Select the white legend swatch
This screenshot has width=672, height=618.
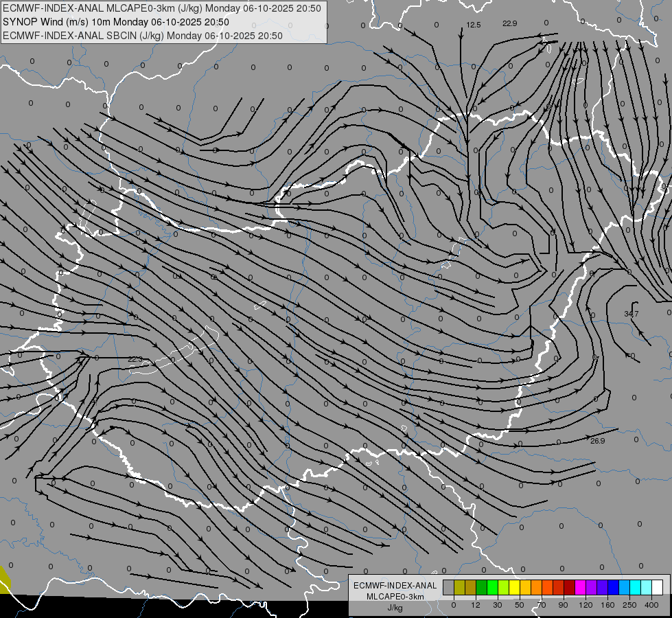[657, 587]
